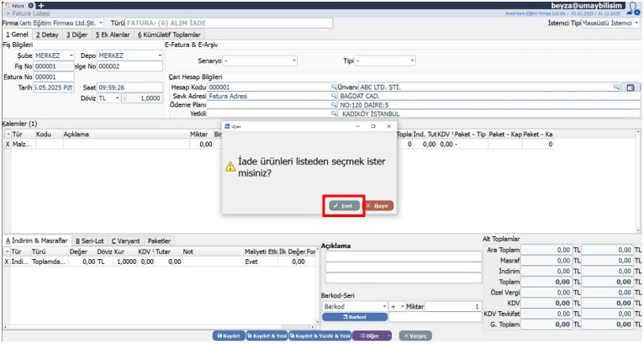Click the Ödeme Planı search magnifier icon
The image size is (644, 344).
point(334,105)
